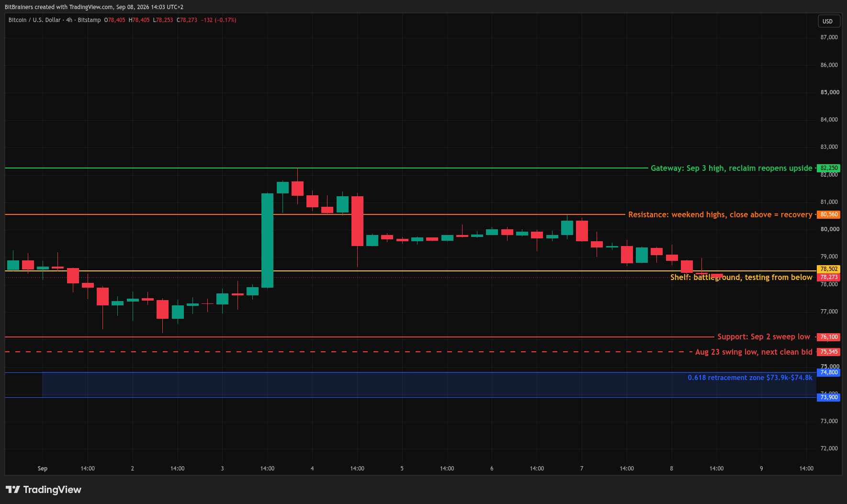Click the Aug 23 swing low annotation

(754, 352)
